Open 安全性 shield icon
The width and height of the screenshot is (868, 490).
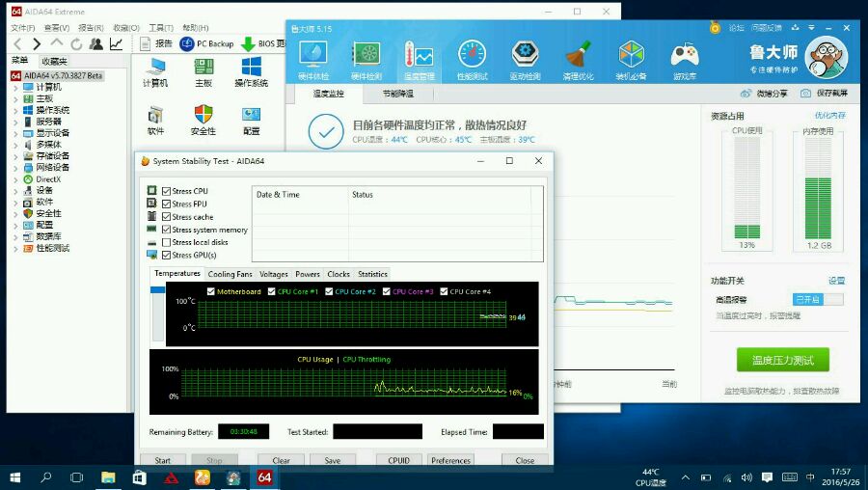[x=203, y=121]
